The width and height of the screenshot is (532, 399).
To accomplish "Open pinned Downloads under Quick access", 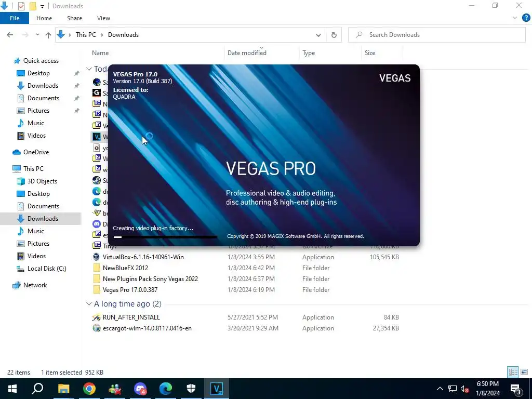I will (x=43, y=86).
